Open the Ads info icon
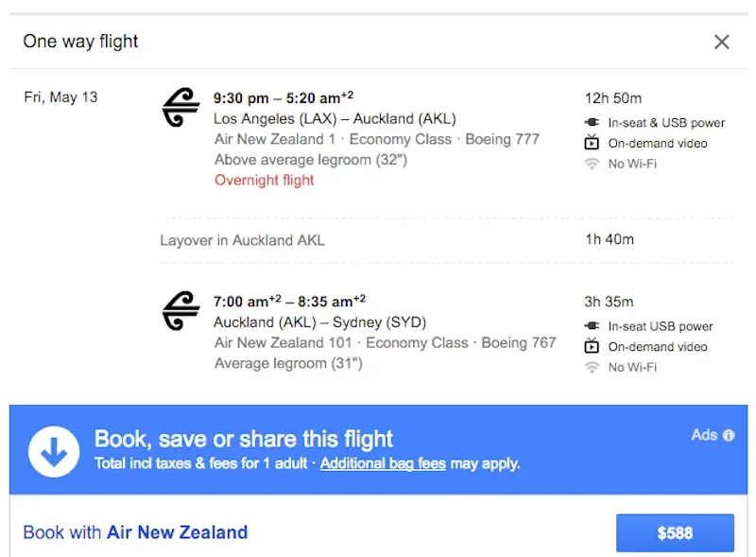 729,435
